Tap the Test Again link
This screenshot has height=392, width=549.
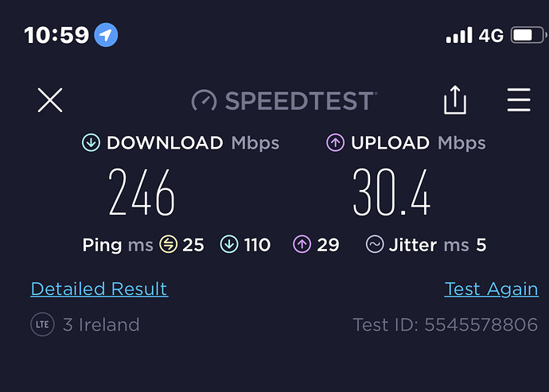(491, 289)
